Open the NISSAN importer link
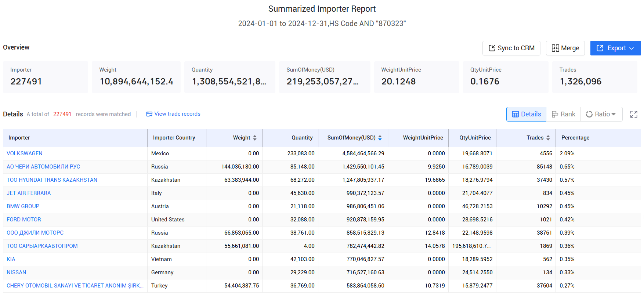Image resolution: width=644 pixels, height=293 pixels. point(17,272)
